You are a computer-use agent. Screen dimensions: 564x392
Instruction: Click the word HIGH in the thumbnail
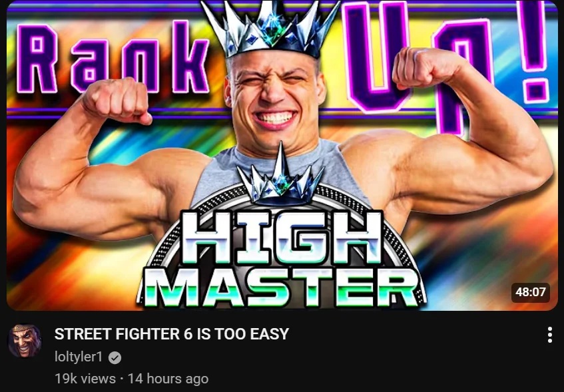click(x=282, y=238)
